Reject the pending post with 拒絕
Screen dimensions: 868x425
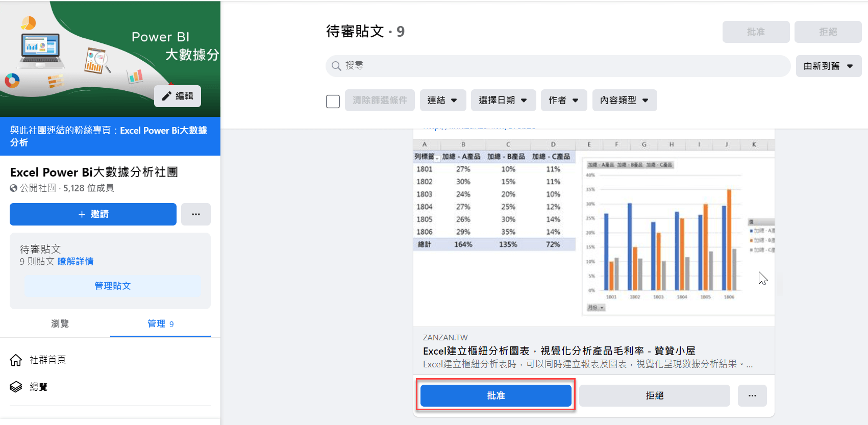[655, 395]
